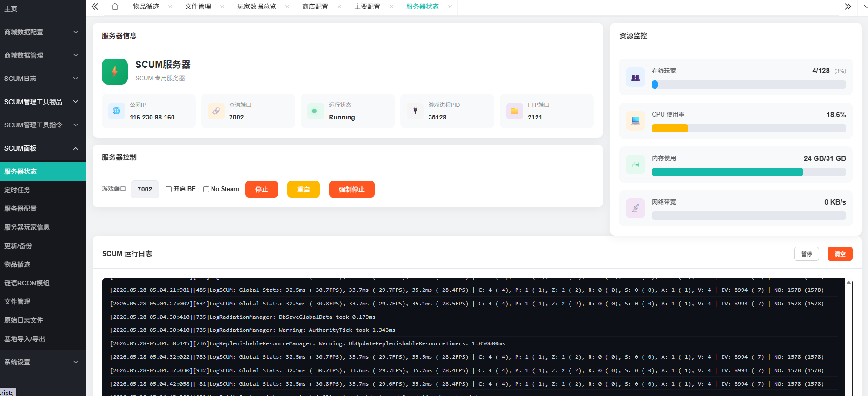Select the 服务器状态 top tab
Screen dimensions: 868x396
click(x=423, y=7)
